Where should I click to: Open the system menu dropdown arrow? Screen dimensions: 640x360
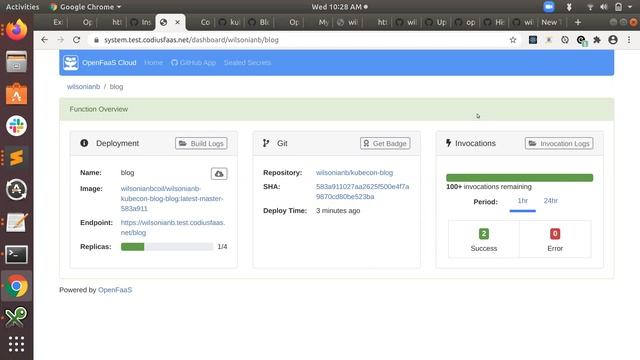click(630, 7)
